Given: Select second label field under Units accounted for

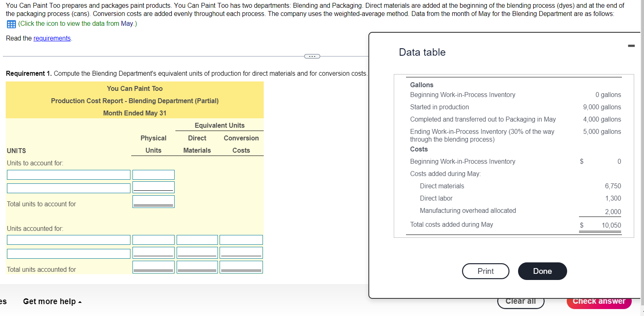Looking at the screenshot, I should pyautogui.click(x=69, y=254).
